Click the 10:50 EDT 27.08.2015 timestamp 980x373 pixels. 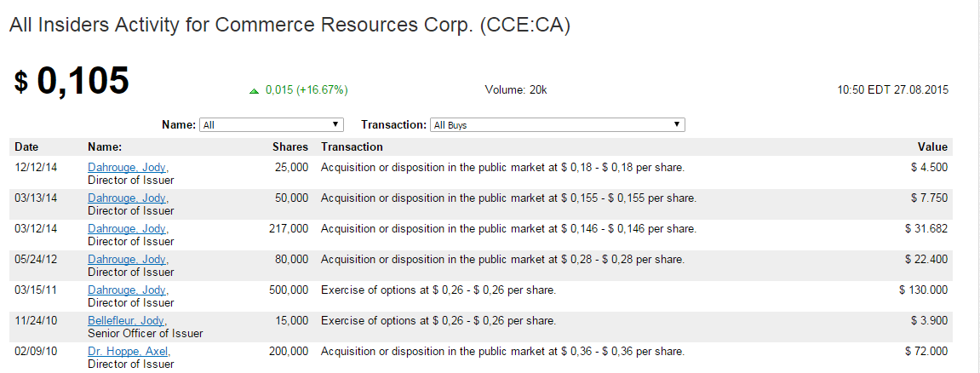(893, 89)
